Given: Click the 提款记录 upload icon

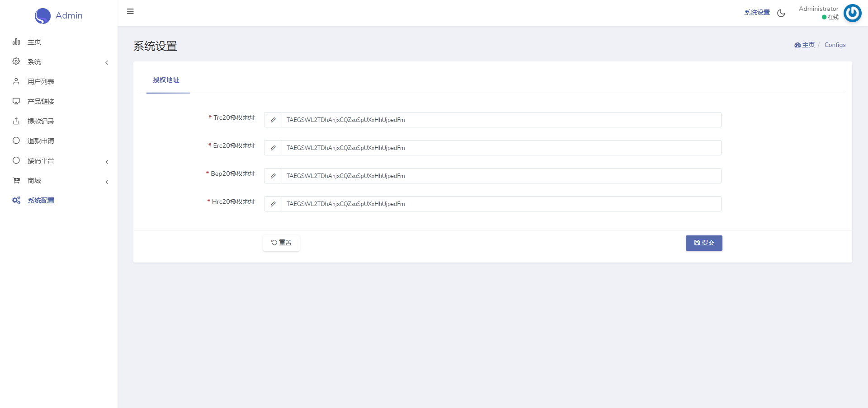Looking at the screenshot, I should click(16, 121).
